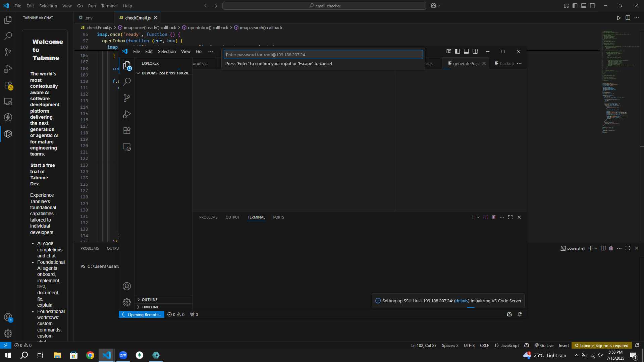Toggle primary sidebar in SSH window title bar
Screen dimensions: 644x362
click(x=458, y=51)
